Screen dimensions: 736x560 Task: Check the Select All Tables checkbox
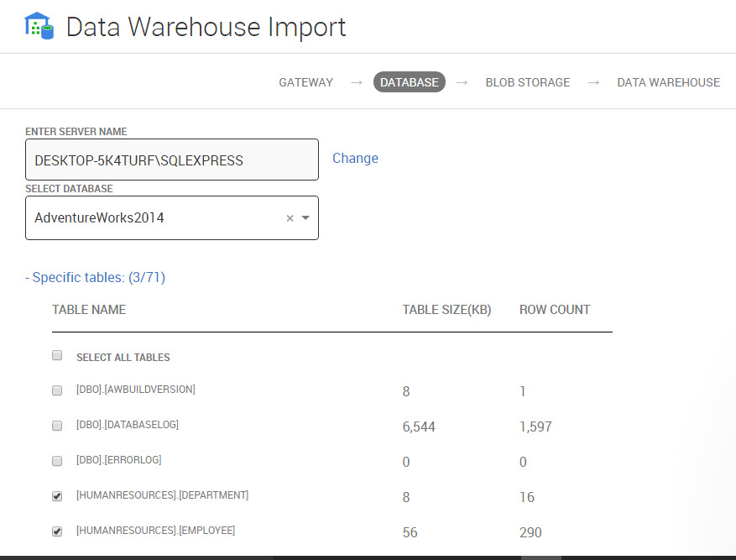[57, 355]
